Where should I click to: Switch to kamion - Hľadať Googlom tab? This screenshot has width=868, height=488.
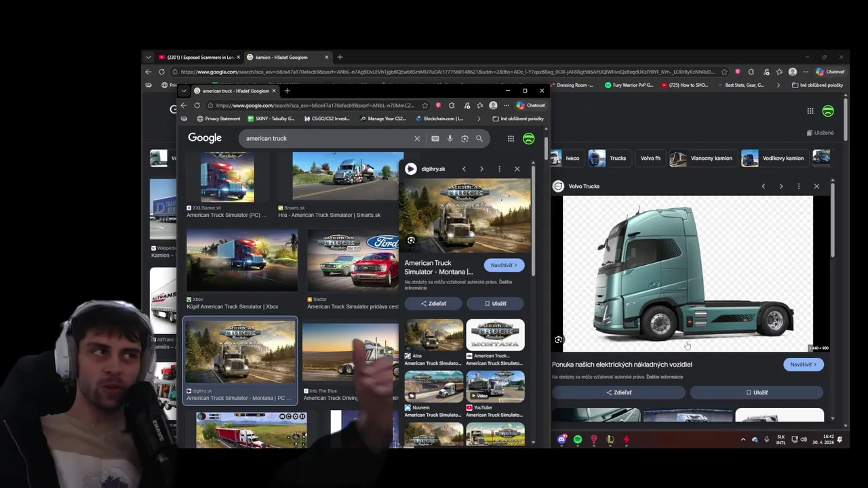(287, 57)
